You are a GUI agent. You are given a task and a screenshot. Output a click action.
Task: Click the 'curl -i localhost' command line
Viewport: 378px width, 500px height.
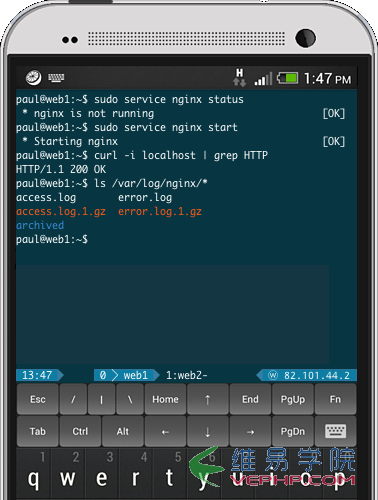(181, 155)
